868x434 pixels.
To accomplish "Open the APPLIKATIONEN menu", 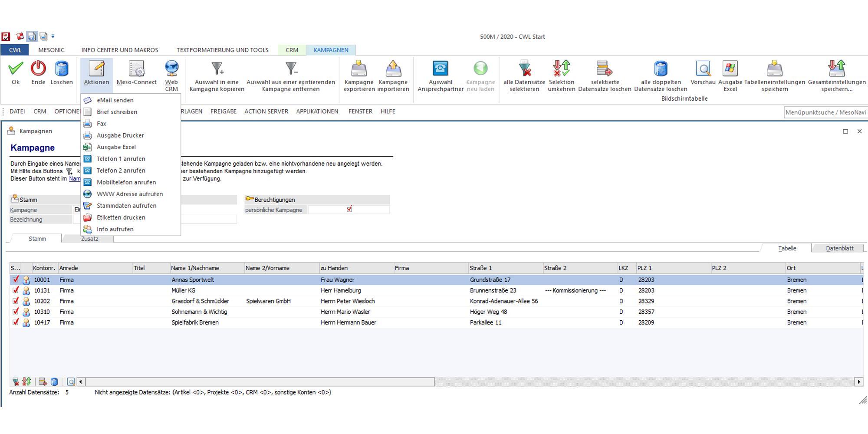I will pos(317,112).
